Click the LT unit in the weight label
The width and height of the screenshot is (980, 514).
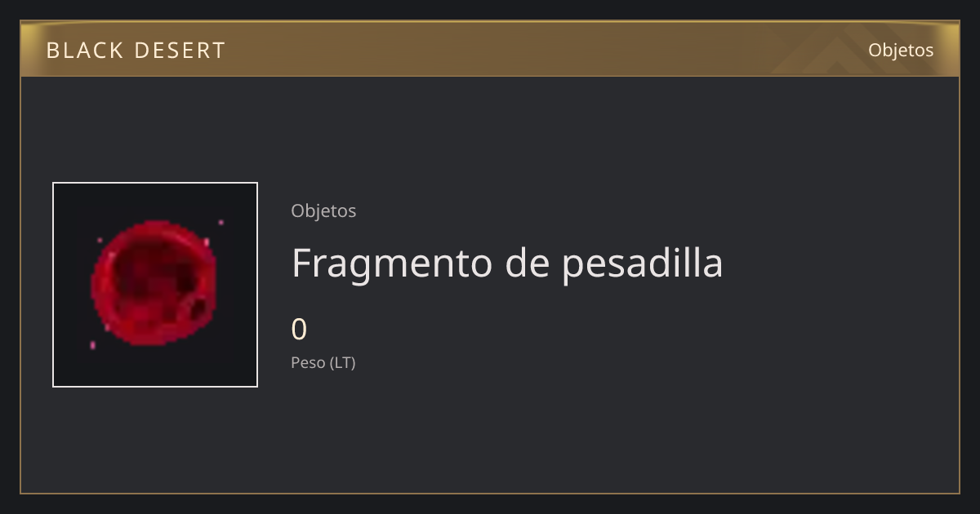(343, 363)
